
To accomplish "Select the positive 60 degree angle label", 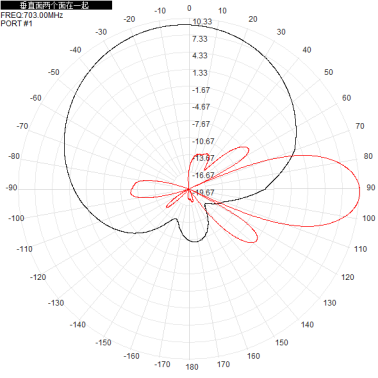I will 346,98.
